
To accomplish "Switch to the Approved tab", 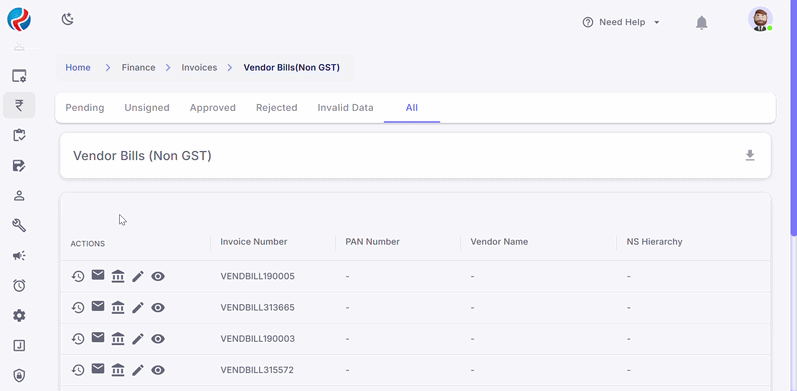I will [212, 108].
